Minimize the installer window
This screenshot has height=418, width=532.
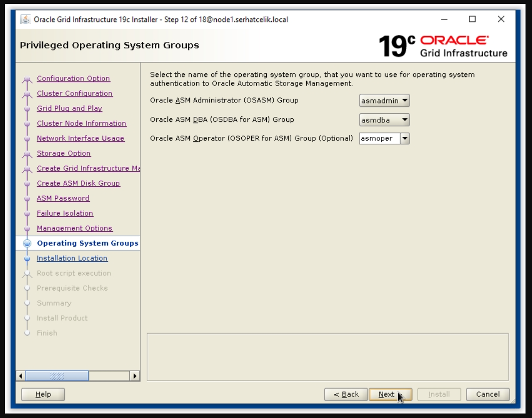444,19
